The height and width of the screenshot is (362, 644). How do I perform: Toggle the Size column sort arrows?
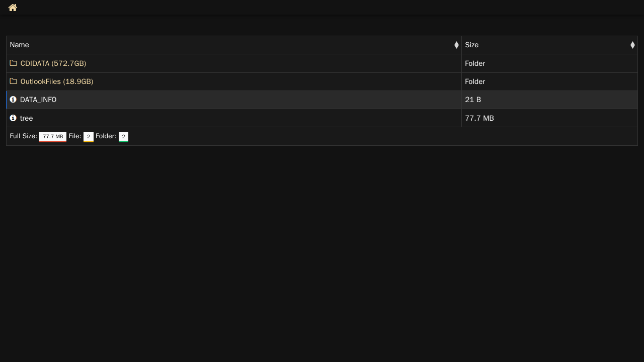[x=632, y=45]
